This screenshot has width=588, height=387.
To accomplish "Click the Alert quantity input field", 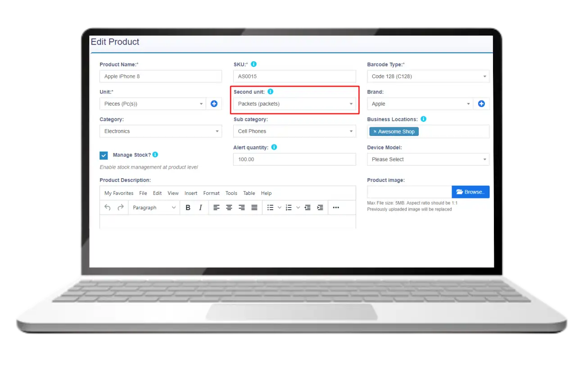I will point(294,159).
